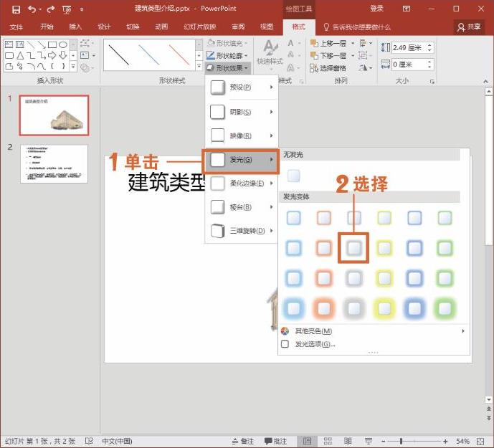Select the blue line shape style
The height and width of the screenshot is (448, 494).
149,54
